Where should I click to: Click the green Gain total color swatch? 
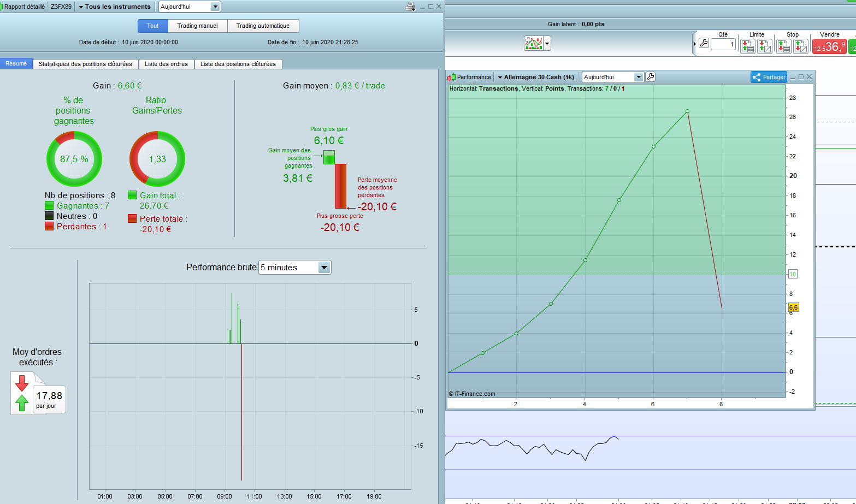pos(132,195)
